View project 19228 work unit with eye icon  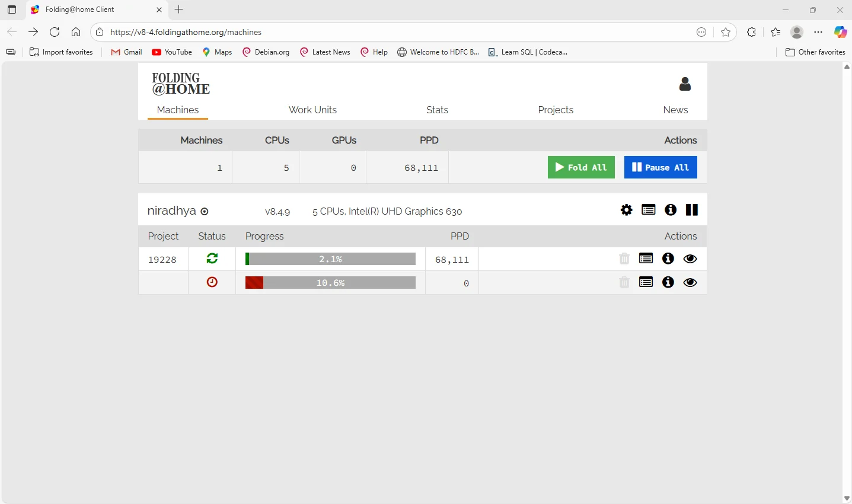690,259
